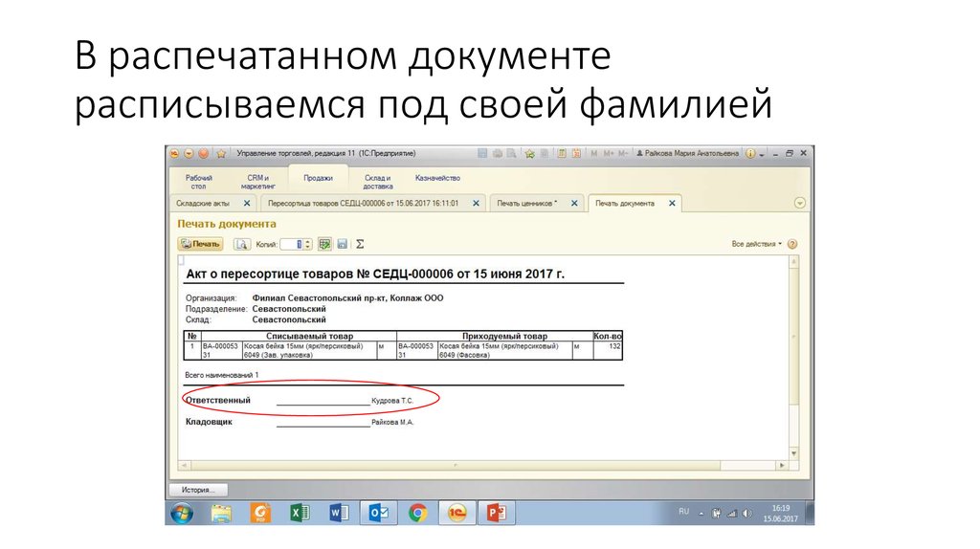Click the save diskette icon in document toolbar
980x549 pixels.
342,244
